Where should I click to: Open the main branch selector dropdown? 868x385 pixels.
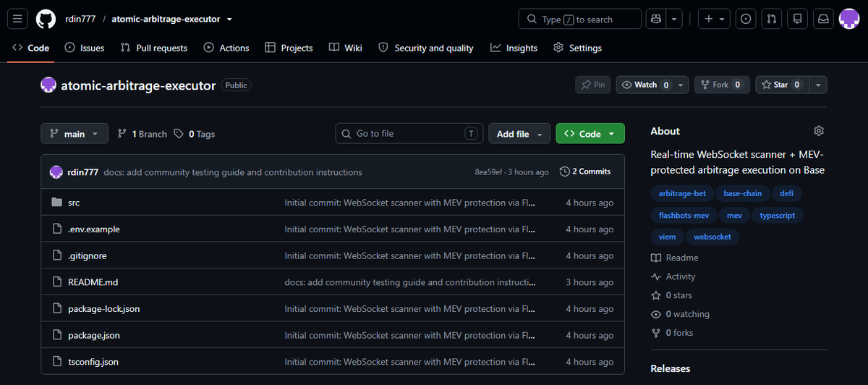point(75,134)
